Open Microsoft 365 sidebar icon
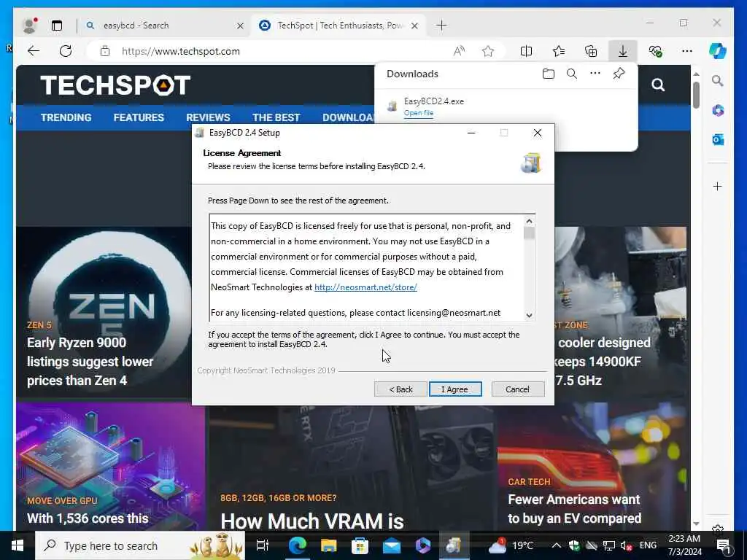 click(x=718, y=111)
